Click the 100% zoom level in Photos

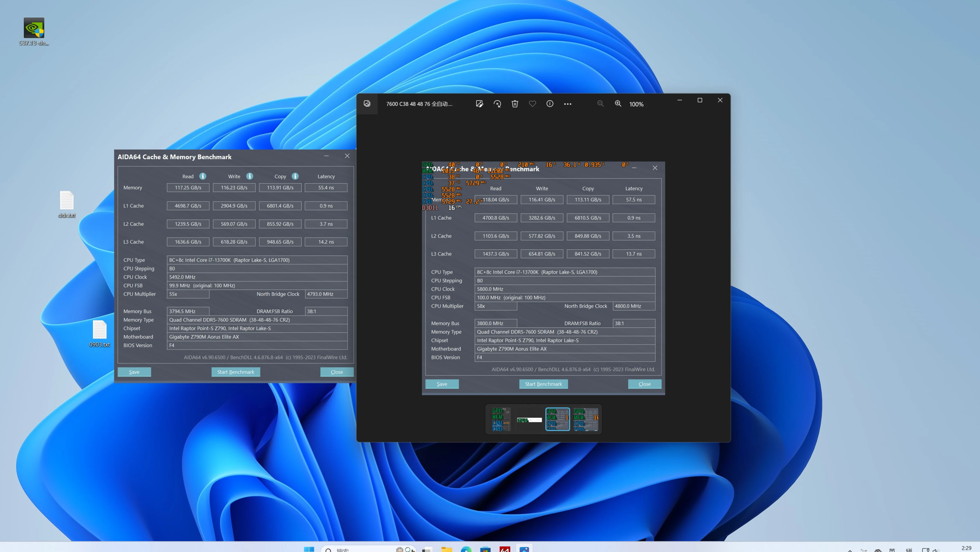(x=636, y=104)
